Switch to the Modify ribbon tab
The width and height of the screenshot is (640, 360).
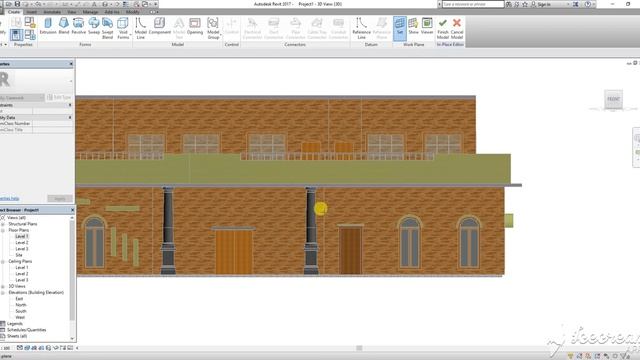(133, 12)
